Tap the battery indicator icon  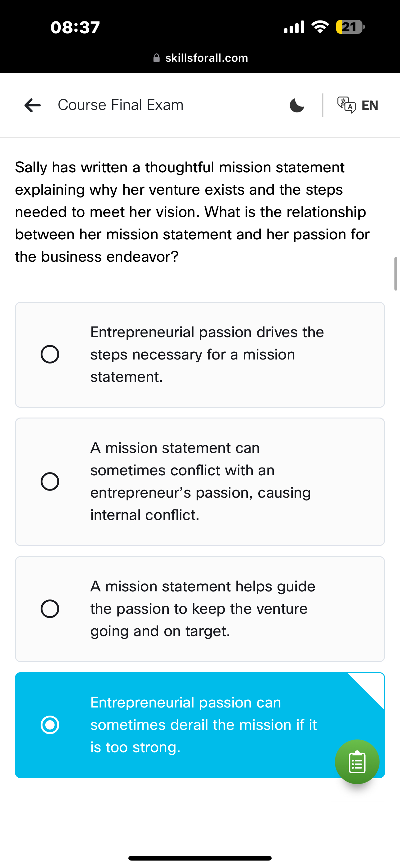click(x=350, y=27)
